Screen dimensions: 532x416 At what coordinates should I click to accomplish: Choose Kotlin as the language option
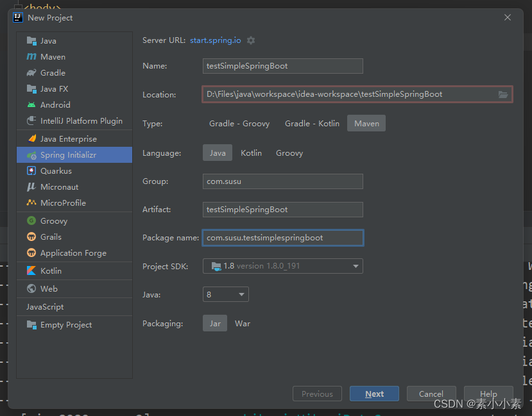[251, 153]
